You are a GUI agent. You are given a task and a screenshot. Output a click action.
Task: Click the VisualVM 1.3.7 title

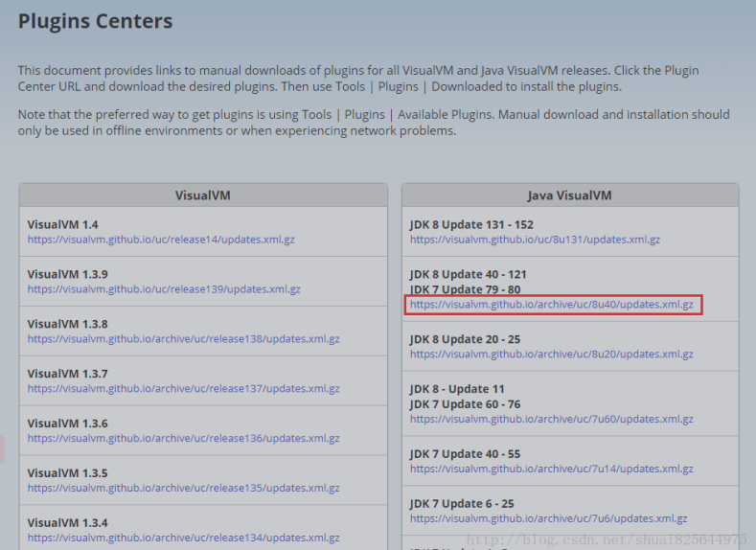(67, 374)
